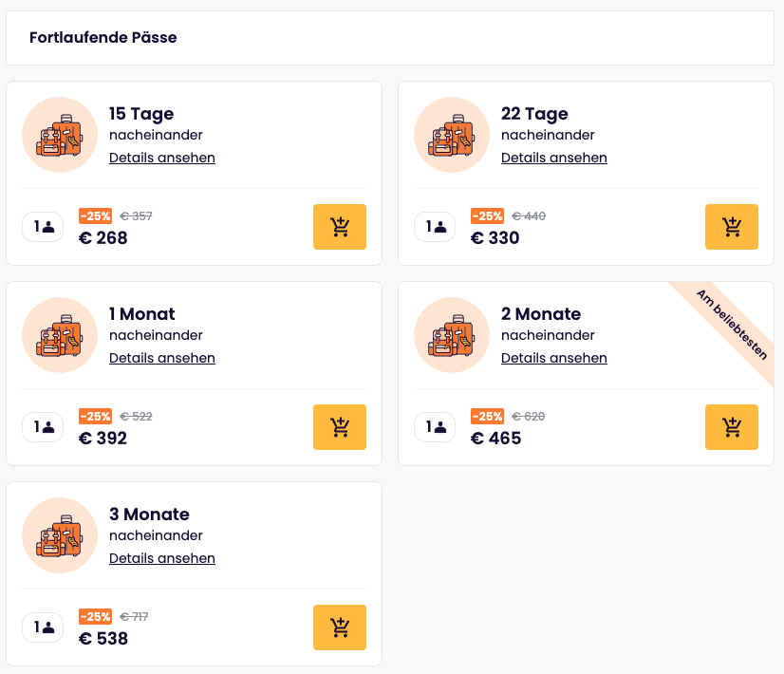Viewport: 784px width, 674px height.
Task: Click the luggage icon for 15 Tage
Action: point(60,135)
